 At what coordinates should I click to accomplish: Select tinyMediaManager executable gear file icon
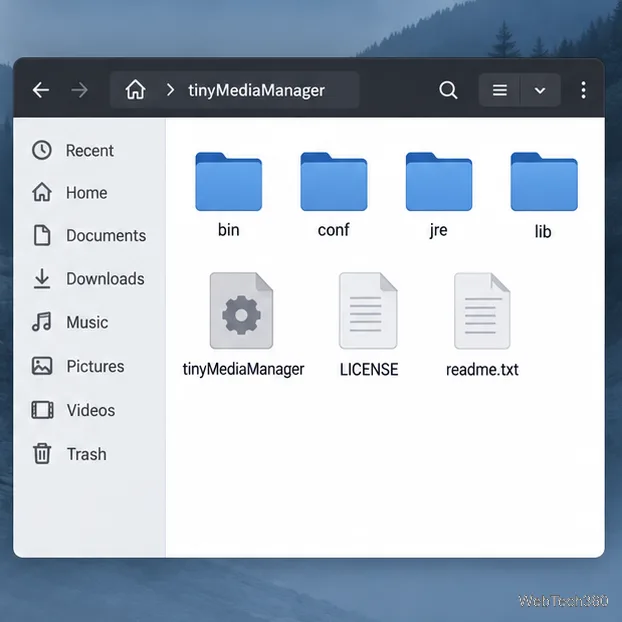coord(241,311)
